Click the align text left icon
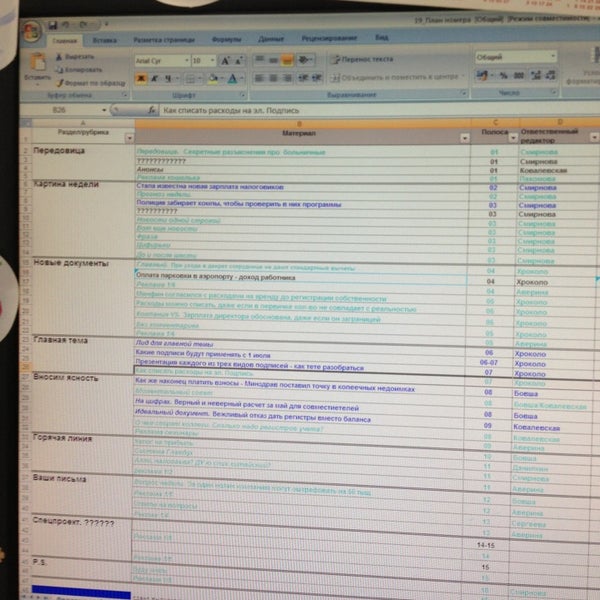600x600 pixels. [259, 78]
